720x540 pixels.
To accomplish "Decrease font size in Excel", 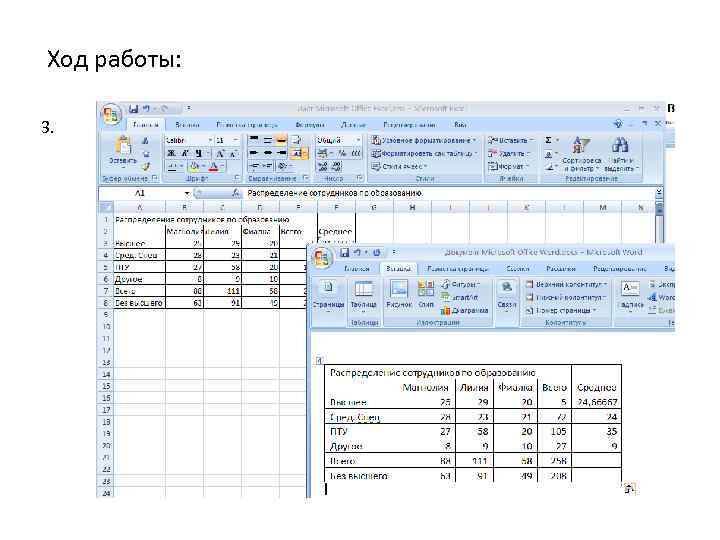I will click(x=233, y=153).
